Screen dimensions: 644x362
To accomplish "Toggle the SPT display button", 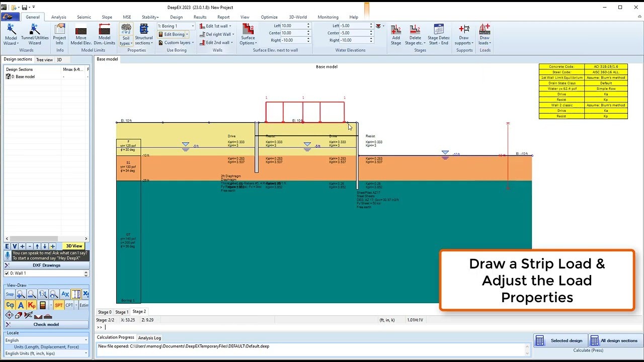I will pyautogui.click(x=59, y=305).
